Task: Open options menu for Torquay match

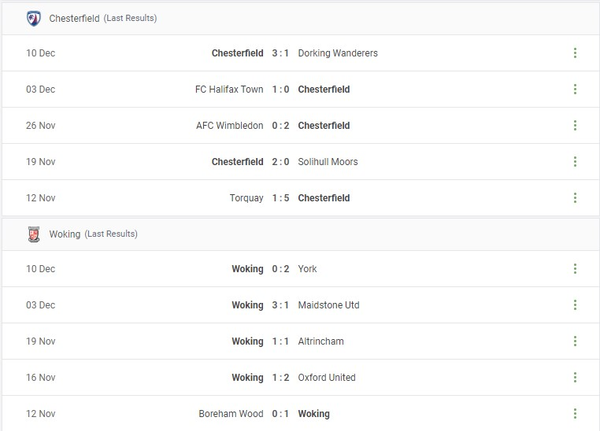Action: (x=575, y=198)
